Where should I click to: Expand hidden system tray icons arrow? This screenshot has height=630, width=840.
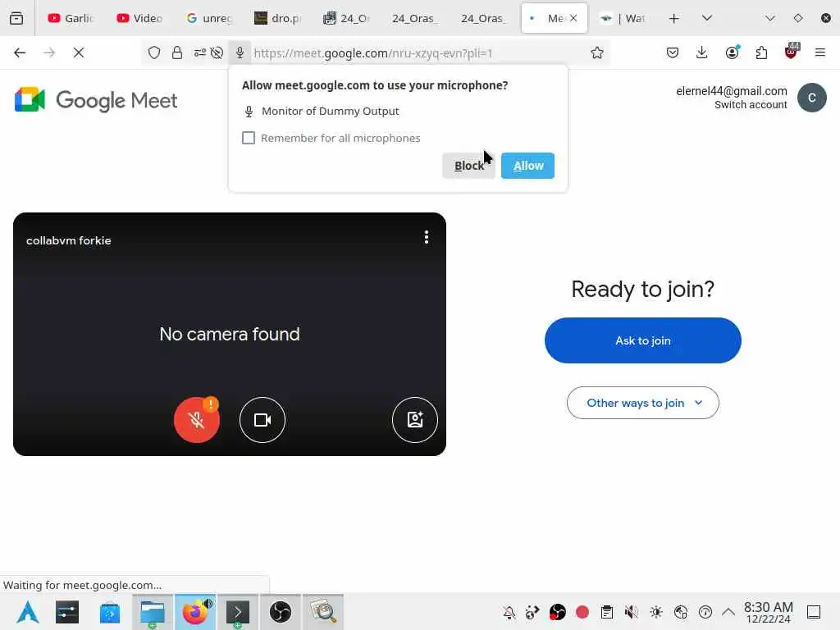[x=728, y=612]
